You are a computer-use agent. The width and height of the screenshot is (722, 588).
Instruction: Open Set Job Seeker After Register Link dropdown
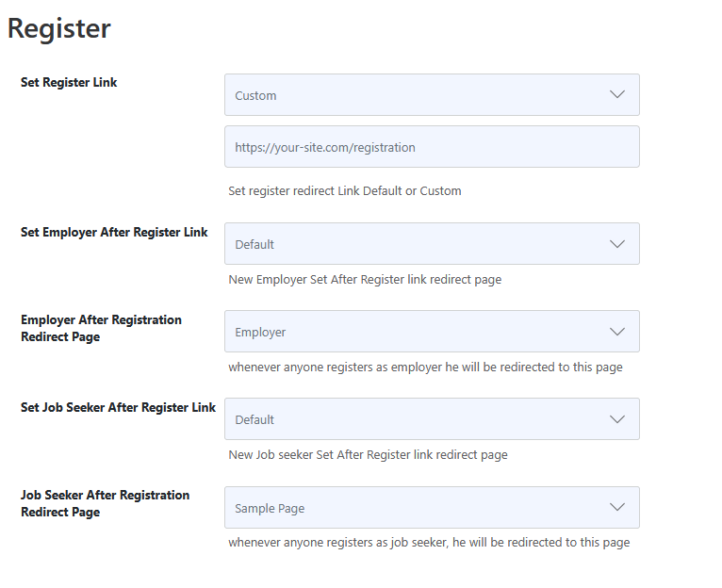432,419
